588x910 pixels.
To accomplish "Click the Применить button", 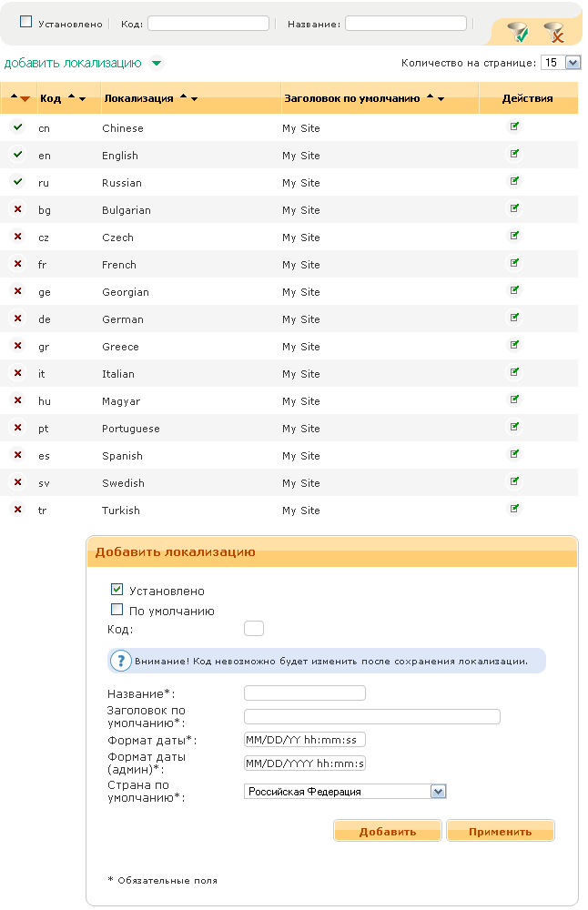I will [x=500, y=831].
